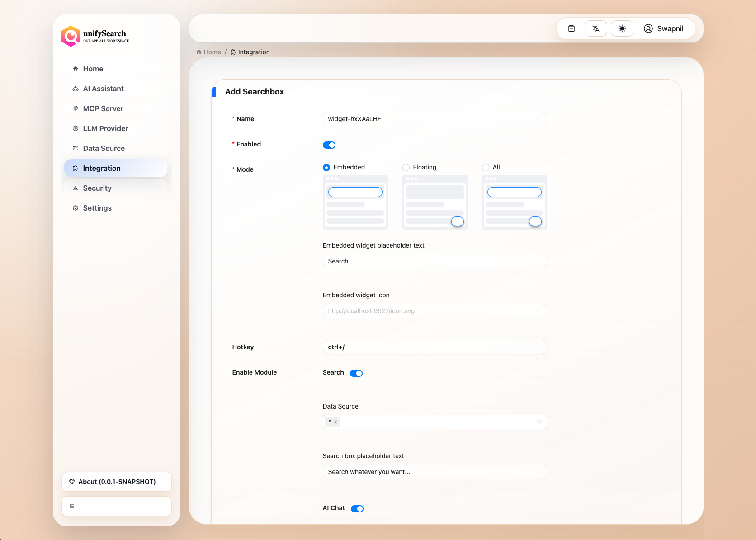Toggle the light/dark theme sun icon
This screenshot has width=756, height=540.
pos(622,28)
